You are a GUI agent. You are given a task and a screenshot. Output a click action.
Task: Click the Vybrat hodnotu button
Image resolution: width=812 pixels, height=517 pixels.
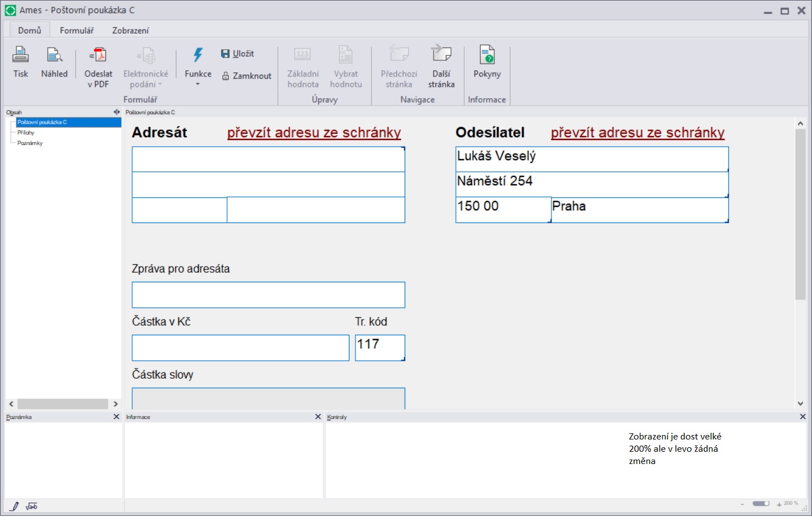point(346,67)
